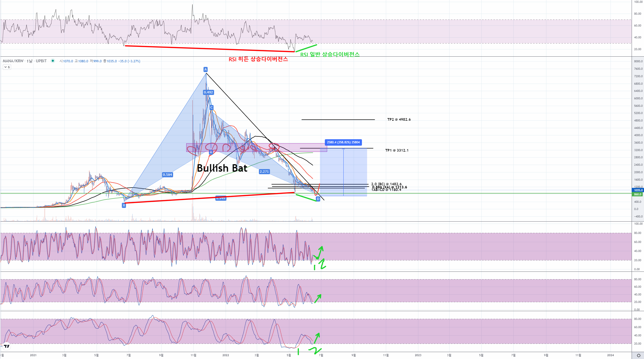
Task: Click the green market status dot
Action: tap(53, 61)
